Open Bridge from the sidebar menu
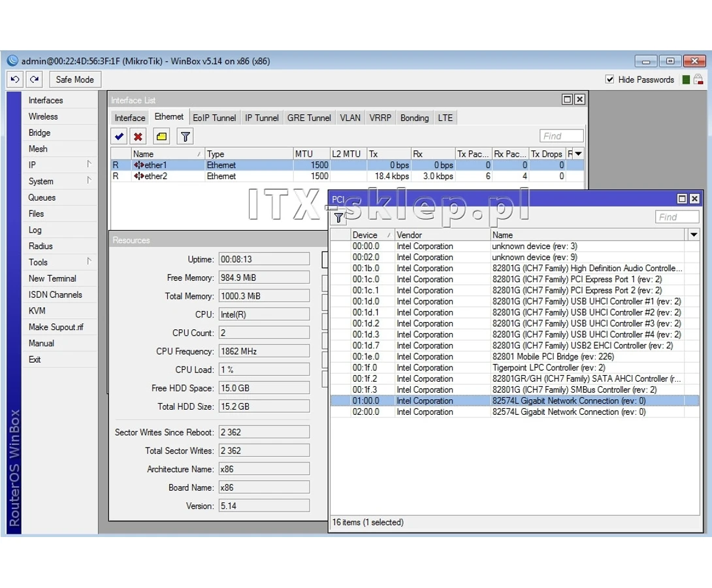This screenshot has width=712, height=588. [59, 133]
